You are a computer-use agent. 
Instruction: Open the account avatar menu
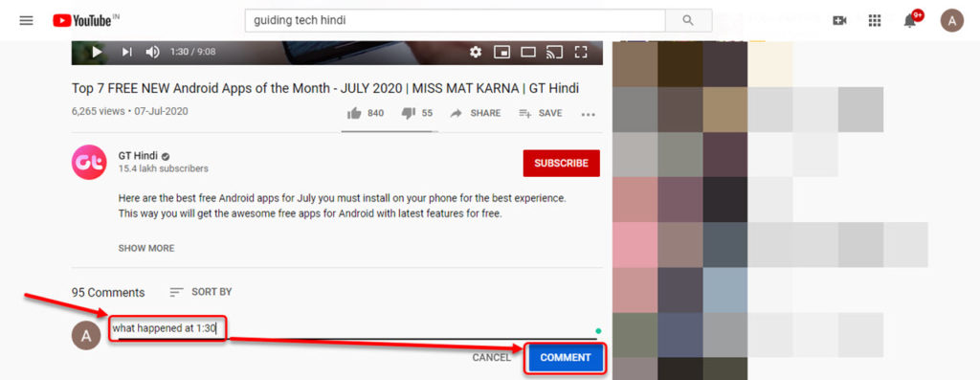pyautogui.click(x=952, y=21)
